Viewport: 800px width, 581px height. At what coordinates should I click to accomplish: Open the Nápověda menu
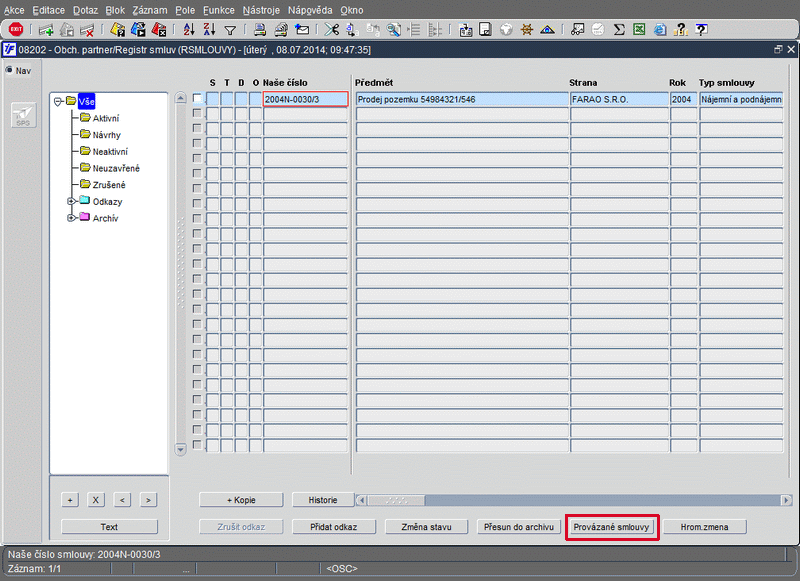(310, 10)
